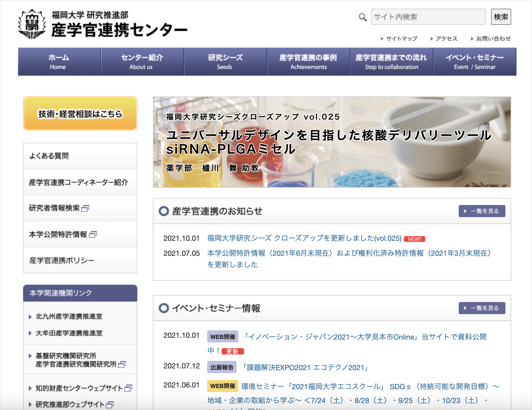Click the red NEW!! badge
The width and height of the screenshot is (532, 410).
415,239
